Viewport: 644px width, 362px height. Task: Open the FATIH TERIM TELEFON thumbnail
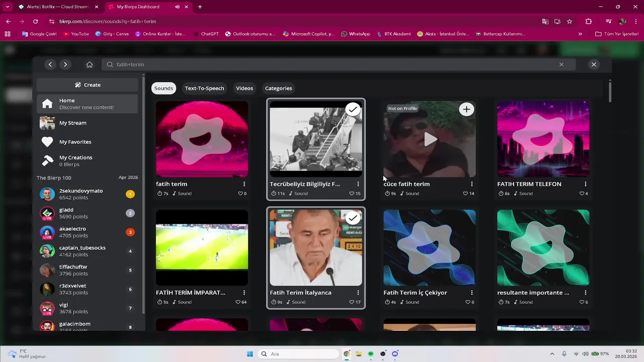point(543,139)
